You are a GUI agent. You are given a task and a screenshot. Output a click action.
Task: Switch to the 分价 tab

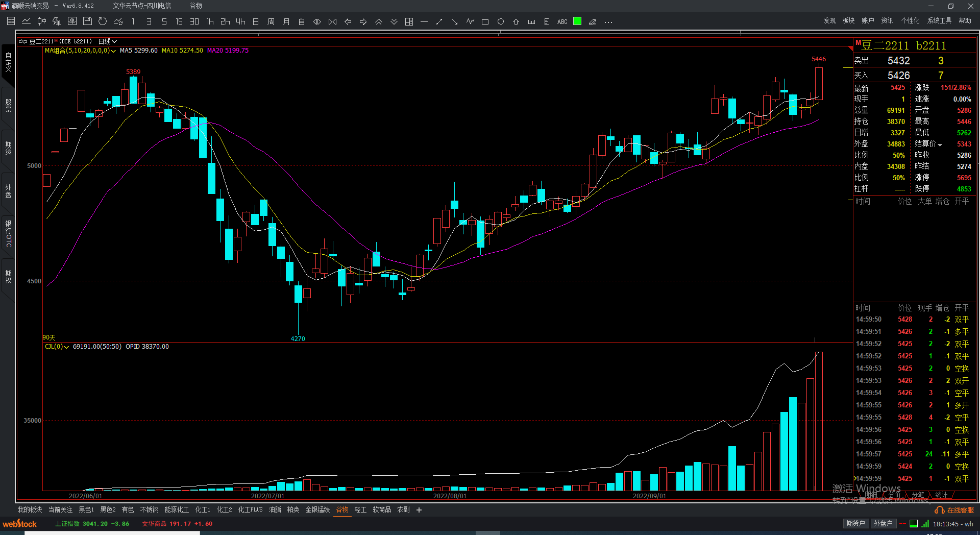point(894,495)
